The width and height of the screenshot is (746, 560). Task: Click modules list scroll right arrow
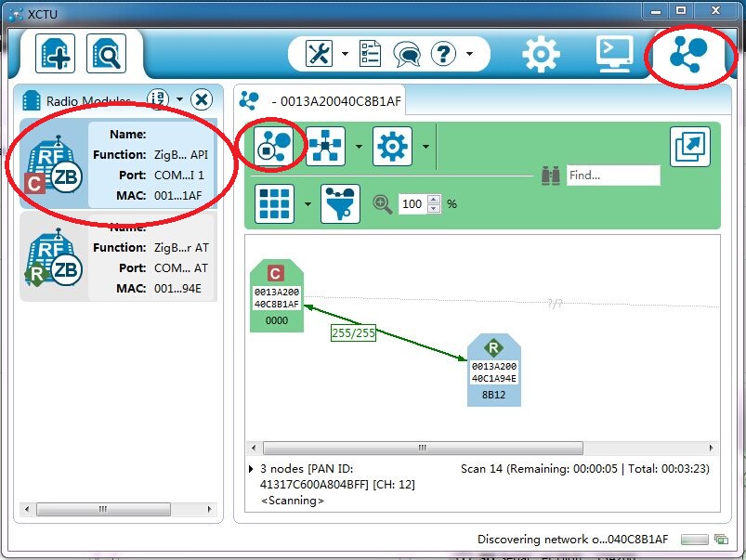click(x=209, y=509)
